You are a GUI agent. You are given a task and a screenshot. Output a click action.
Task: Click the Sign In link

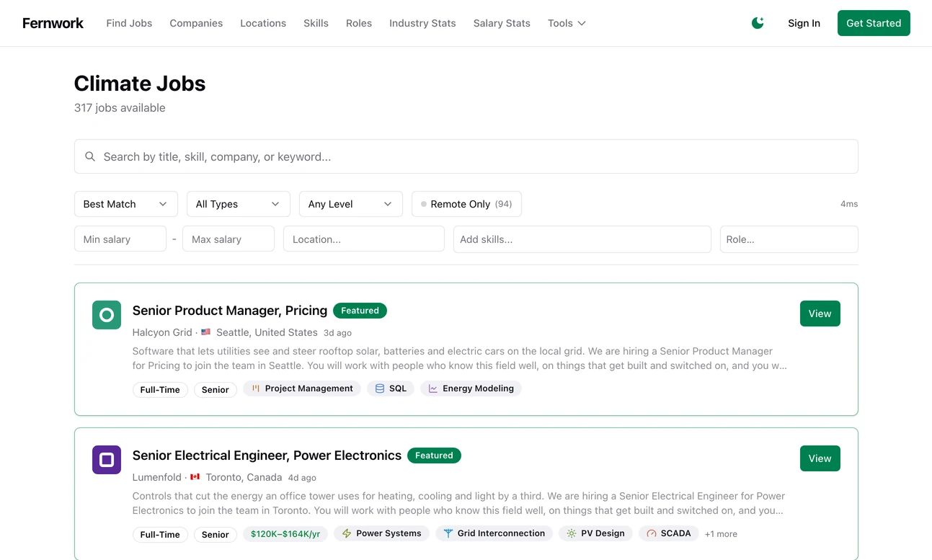click(804, 23)
